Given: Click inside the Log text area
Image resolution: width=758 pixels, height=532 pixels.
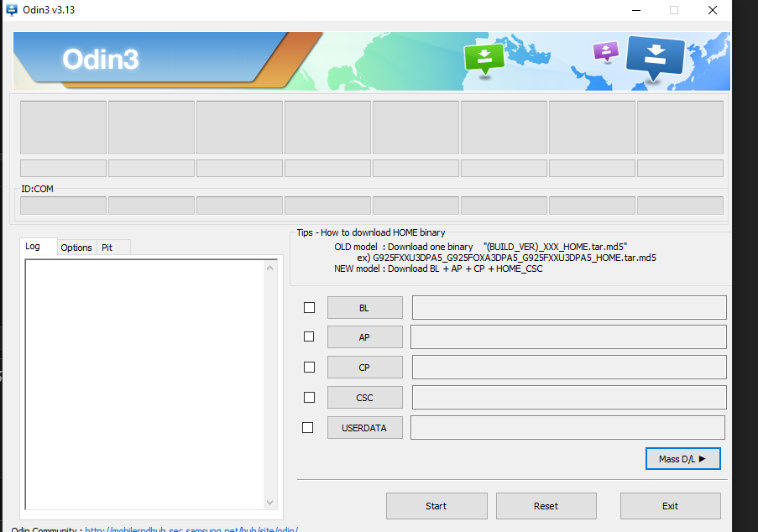Looking at the screenshot, I should [144, 384].
